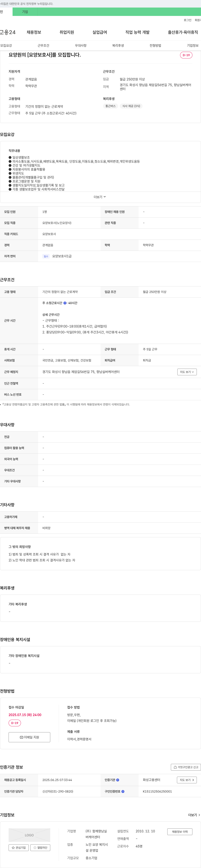The height and width of the screenshot is (868, 201).
Task: Click the deadline text 2025.07.15 (화) 24:00
Action: click(25, 715)
